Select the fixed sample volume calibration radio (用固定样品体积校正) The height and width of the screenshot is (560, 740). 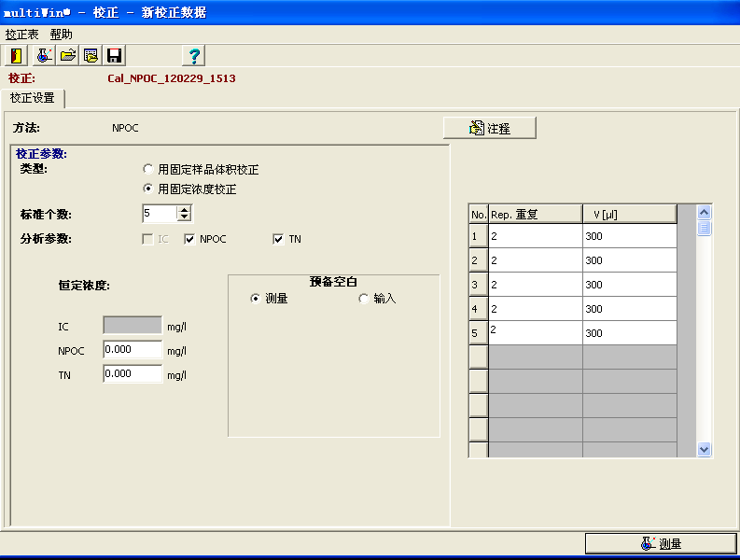pyautogui.click(x=147, y=170)
